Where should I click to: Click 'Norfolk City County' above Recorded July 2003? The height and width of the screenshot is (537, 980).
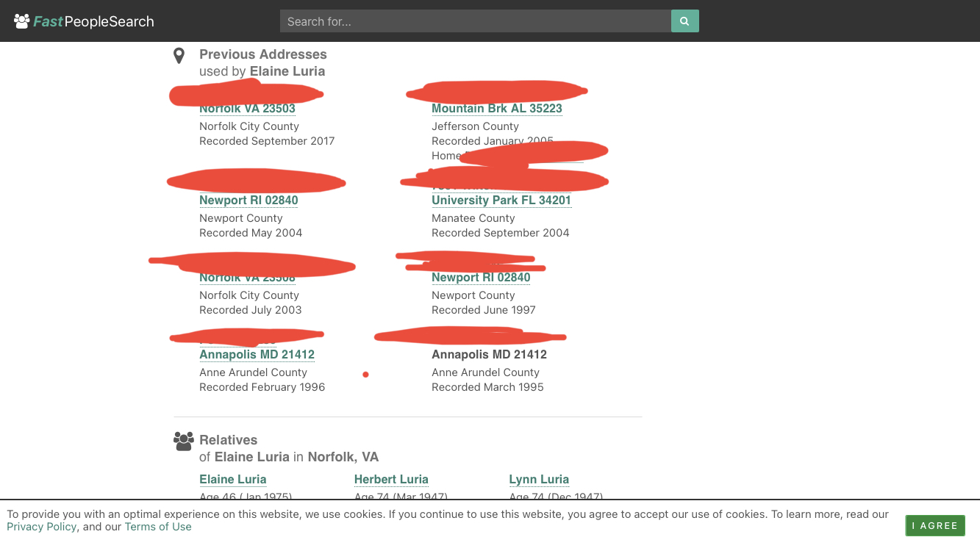click(x=249, y=295)
